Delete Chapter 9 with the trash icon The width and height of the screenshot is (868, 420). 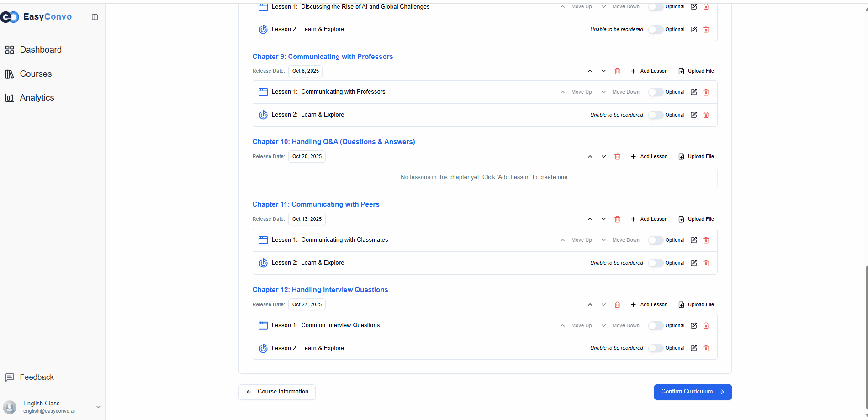pyautogui.click(x=617, y=71)
